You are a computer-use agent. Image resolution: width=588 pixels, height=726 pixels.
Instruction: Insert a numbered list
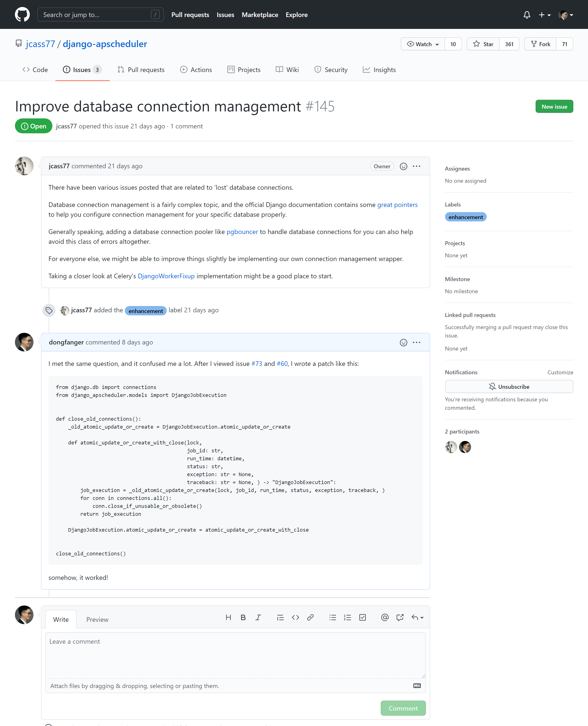point(347,618)
